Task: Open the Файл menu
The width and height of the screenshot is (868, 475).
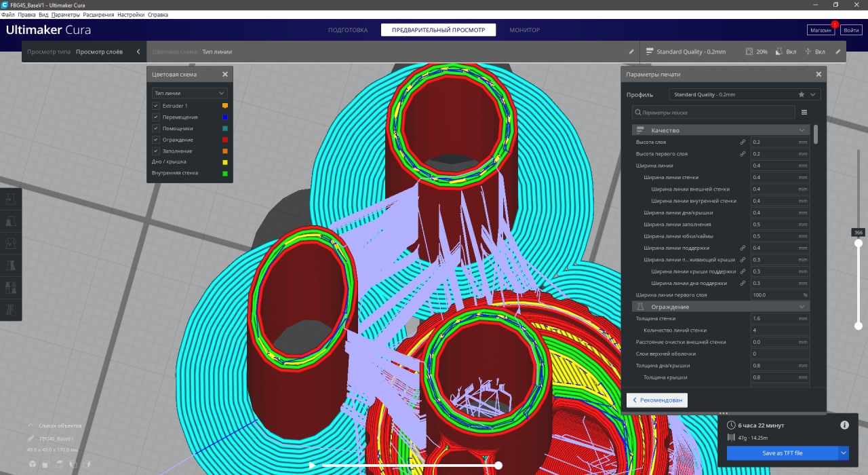Action: click(8, 14)
